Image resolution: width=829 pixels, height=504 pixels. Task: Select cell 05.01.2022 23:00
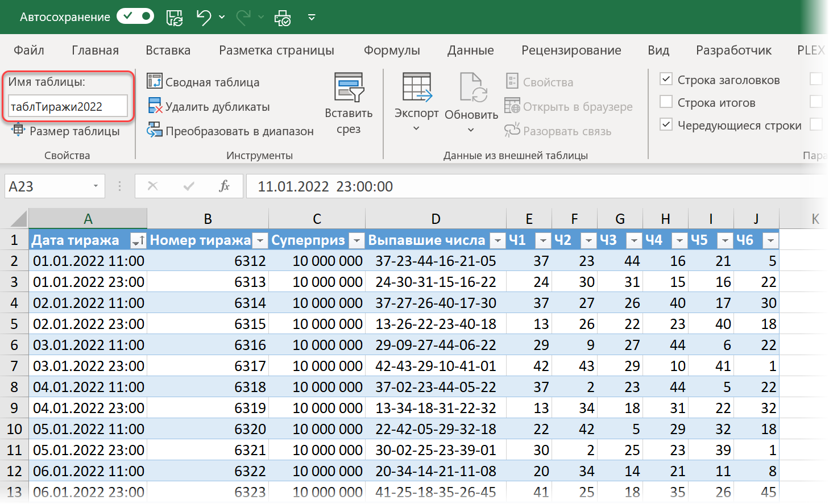88,450
